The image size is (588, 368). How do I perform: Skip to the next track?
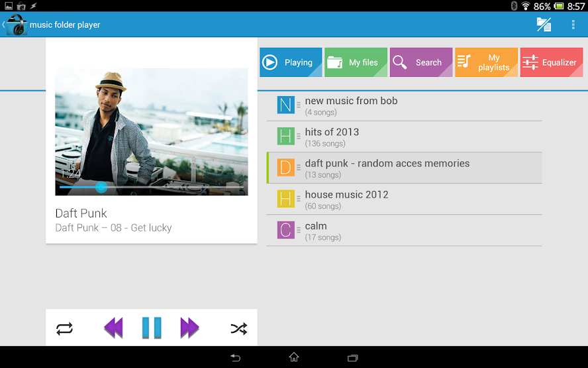coord(189,328)
